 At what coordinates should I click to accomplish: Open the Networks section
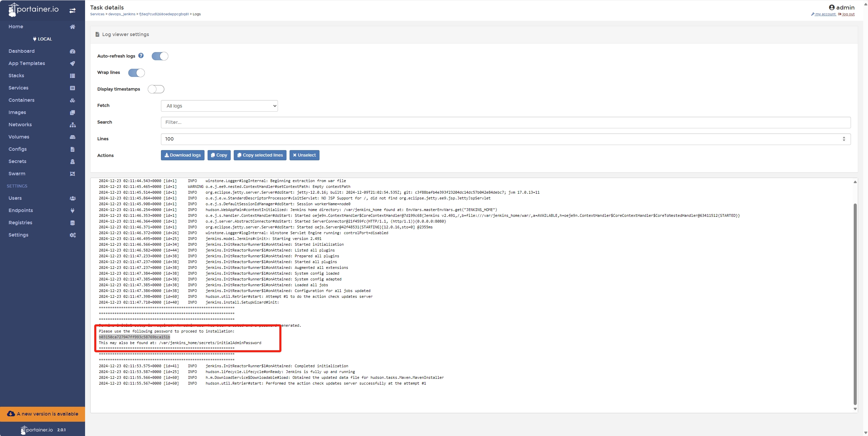coord(20,124)
